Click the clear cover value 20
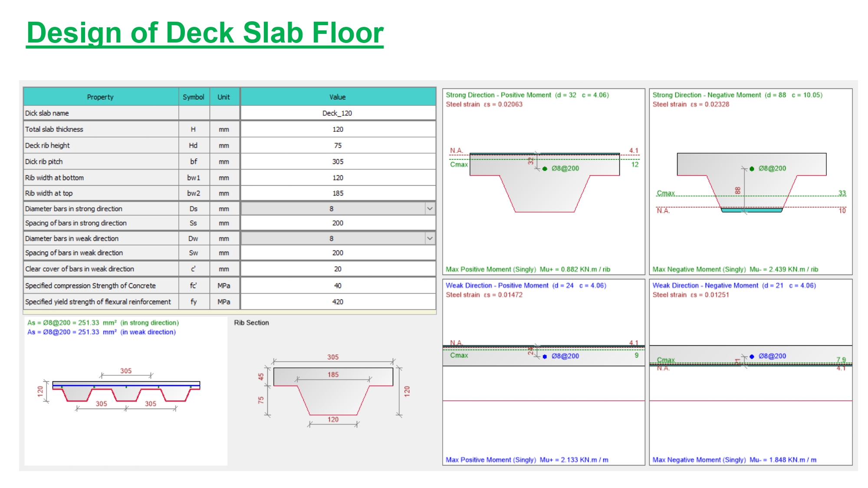868x488 pixels. [x=338, y=269]
